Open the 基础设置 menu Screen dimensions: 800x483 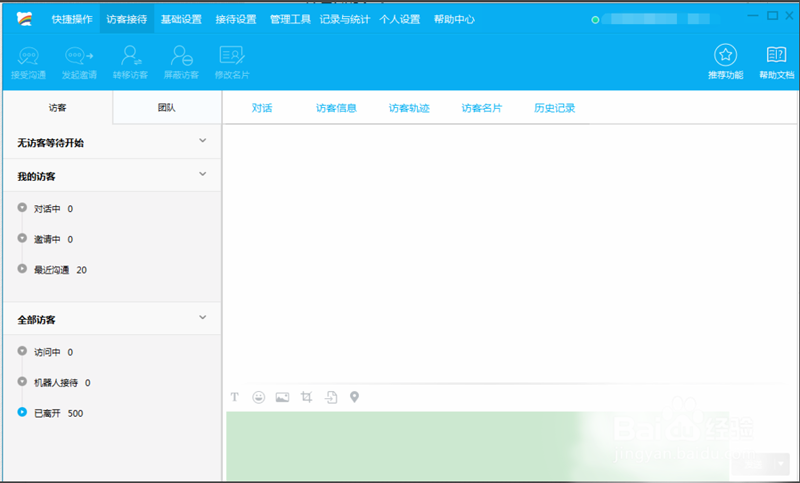tap(181, 19)
